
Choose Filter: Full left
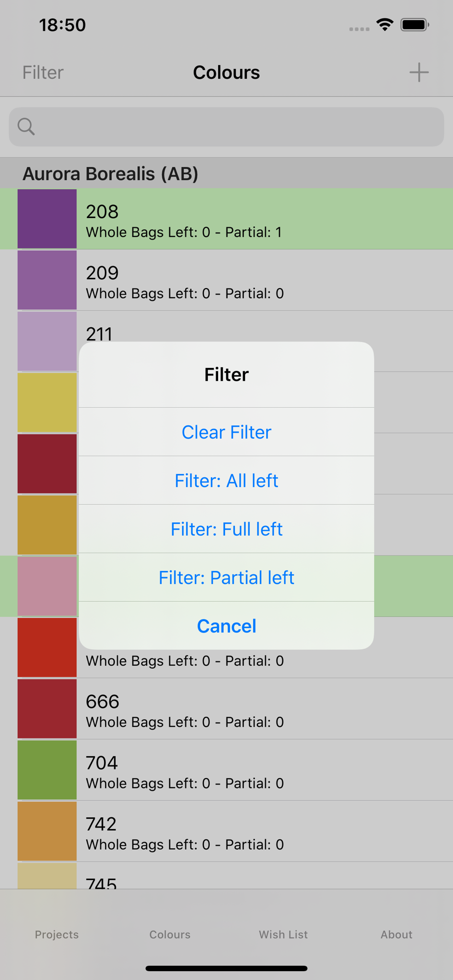(x=226, y=529)
